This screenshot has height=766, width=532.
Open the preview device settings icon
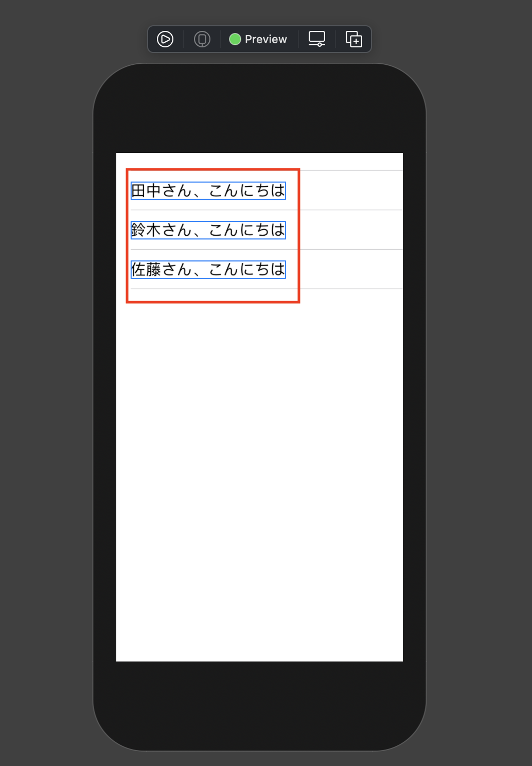click(317, 39)
